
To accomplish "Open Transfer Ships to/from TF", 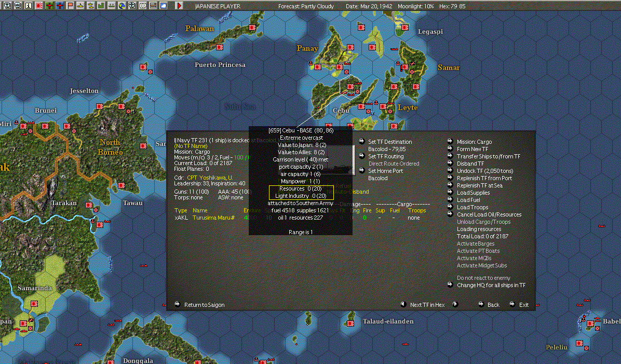I will (488, 156).
